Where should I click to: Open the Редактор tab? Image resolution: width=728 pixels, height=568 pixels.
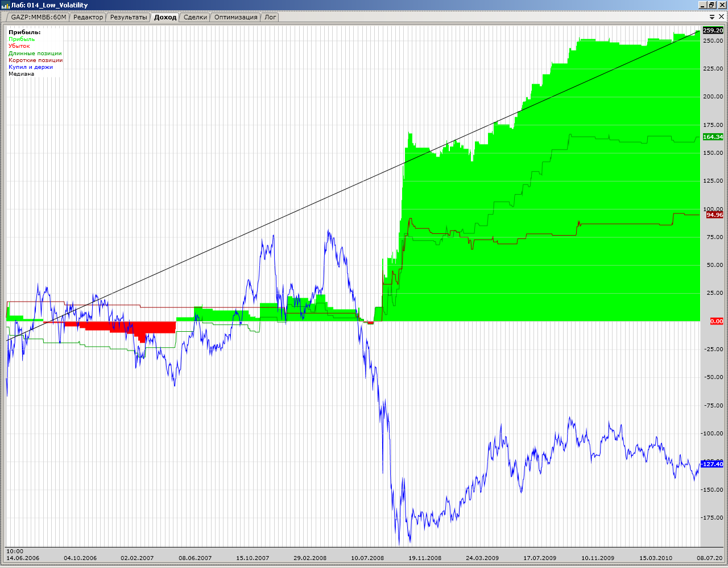coord(88,17)
